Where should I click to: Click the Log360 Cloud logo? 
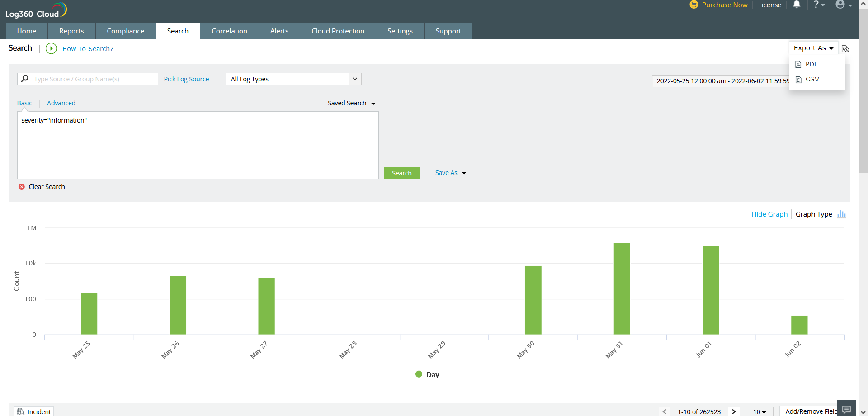point(36,10)
